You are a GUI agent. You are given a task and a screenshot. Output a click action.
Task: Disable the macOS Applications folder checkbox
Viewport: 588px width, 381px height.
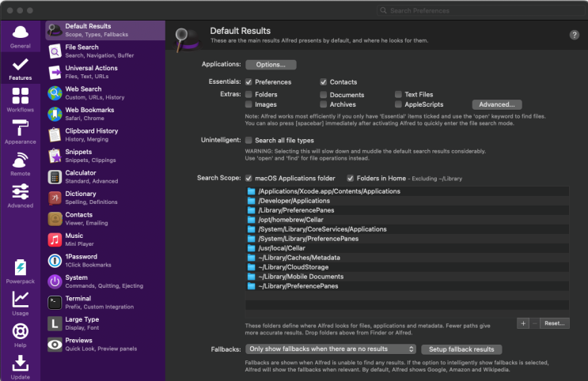(248, 178)
